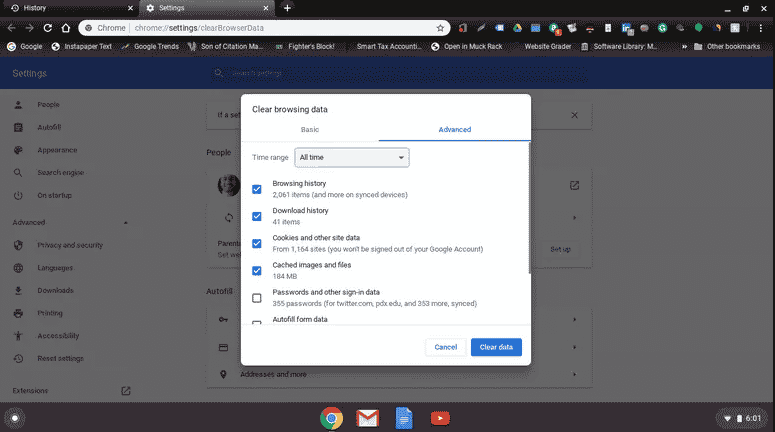This screenshot has width=775, height=432.
Task: Switch to the History tab
Action: [x=69, y=8]
